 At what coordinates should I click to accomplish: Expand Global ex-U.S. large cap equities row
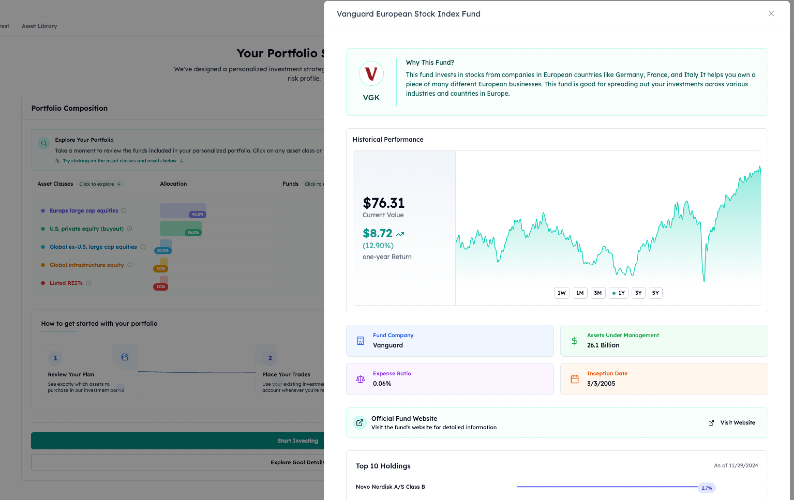93,247
